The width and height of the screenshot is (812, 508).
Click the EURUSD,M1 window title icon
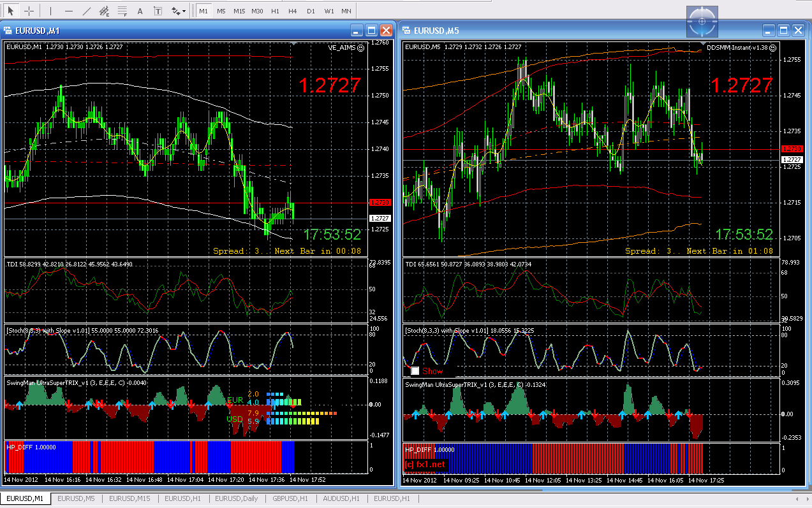[x=8, y=30]
